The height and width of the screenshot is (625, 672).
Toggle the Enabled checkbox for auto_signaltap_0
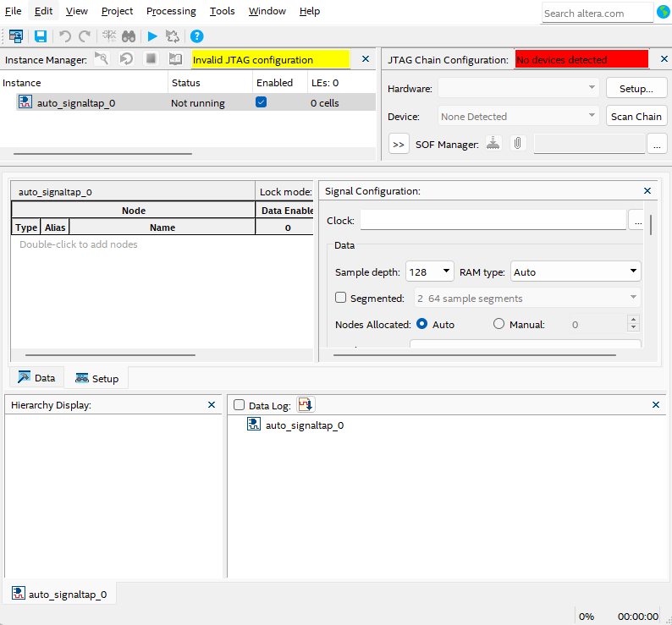tap(261, 102)
